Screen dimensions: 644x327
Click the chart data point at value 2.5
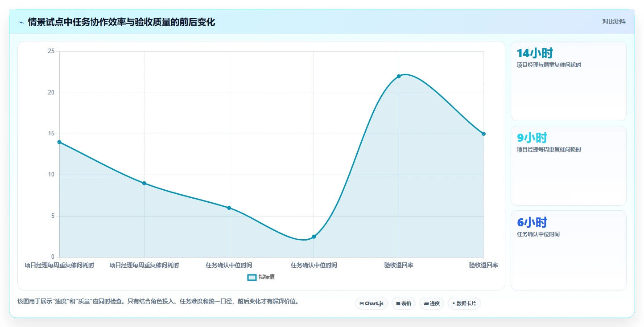[314, 237]
